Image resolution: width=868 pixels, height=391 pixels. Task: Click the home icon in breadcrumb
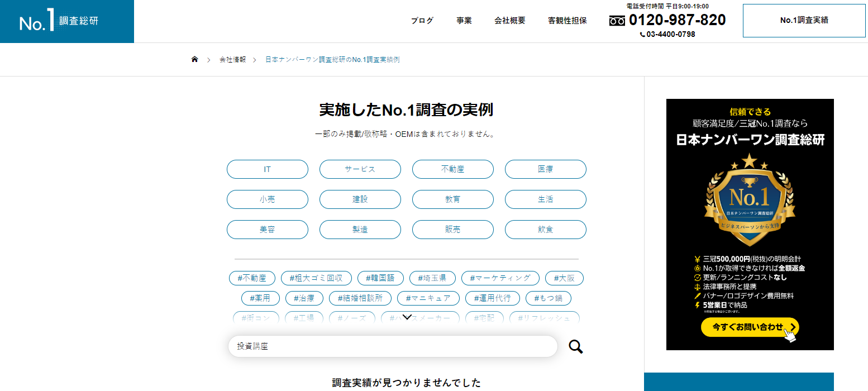[194, 59]
